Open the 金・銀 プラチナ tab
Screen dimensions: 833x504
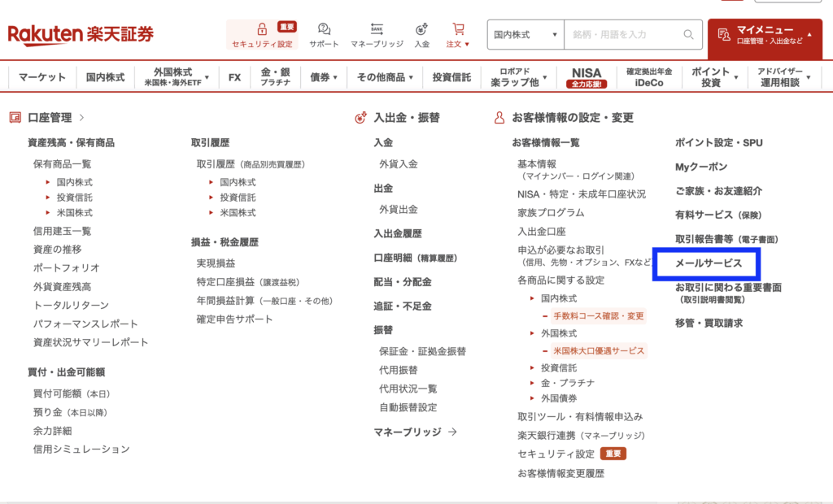[275, 77]
